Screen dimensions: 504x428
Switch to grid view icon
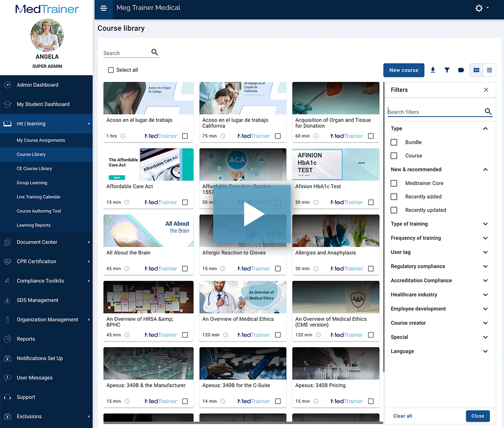(476, 70)
